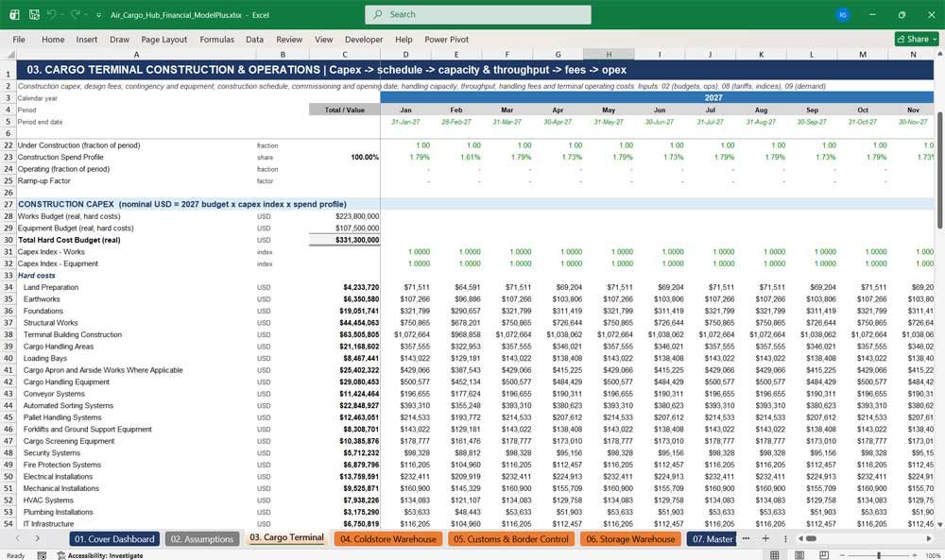The image size is (945, 560).
Task: Click the more sheets ellipsis button
Action: coord(747,538)
